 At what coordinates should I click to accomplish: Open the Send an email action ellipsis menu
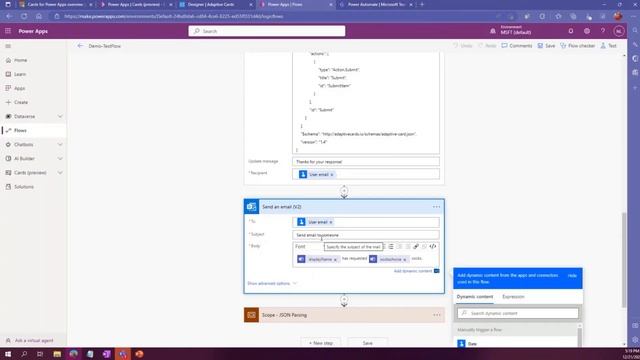(x=436, y=207)
